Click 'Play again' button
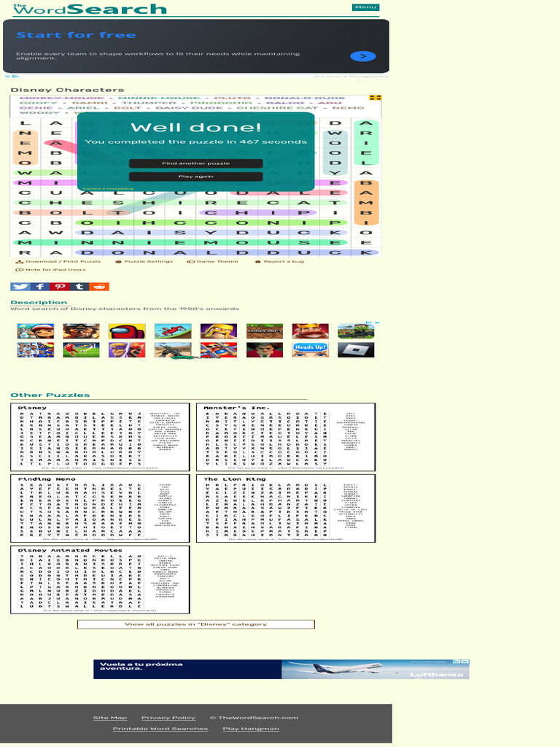 [x=195, y=177]
